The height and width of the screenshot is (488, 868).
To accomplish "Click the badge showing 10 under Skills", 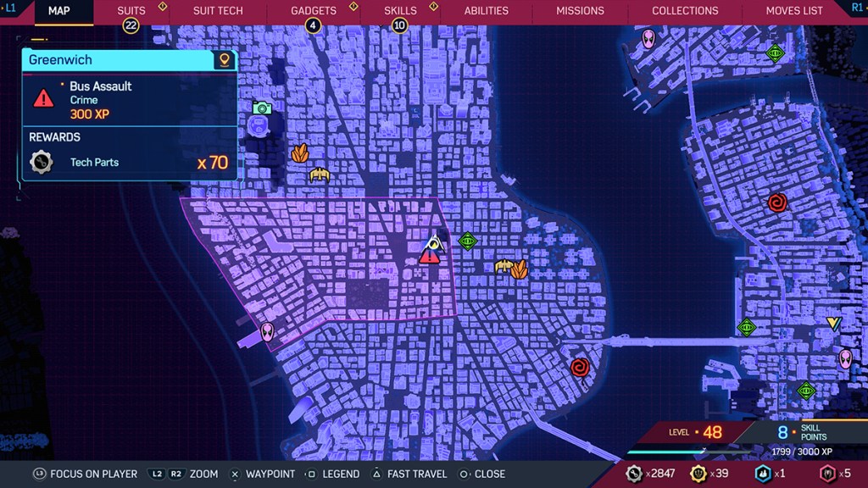I will point(399,25).
